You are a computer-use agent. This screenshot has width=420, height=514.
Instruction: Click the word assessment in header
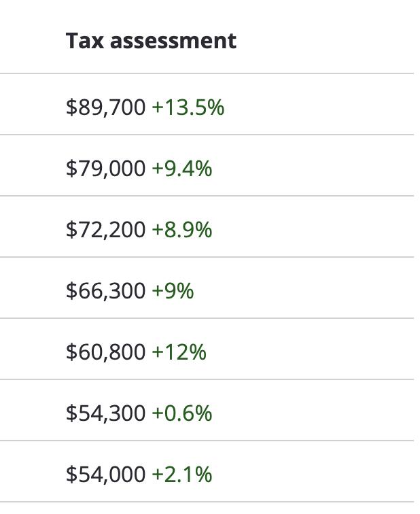(x=173, y=41)
